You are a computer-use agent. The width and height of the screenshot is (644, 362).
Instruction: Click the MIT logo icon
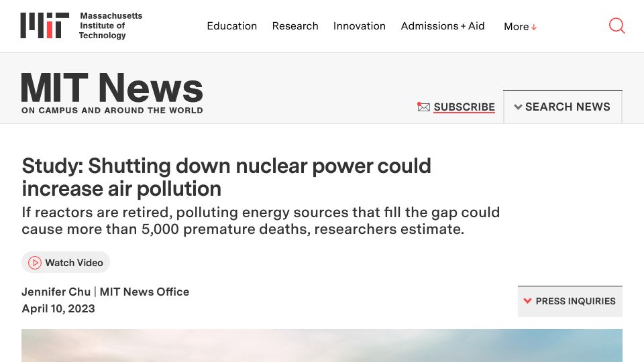click(45, 25)
